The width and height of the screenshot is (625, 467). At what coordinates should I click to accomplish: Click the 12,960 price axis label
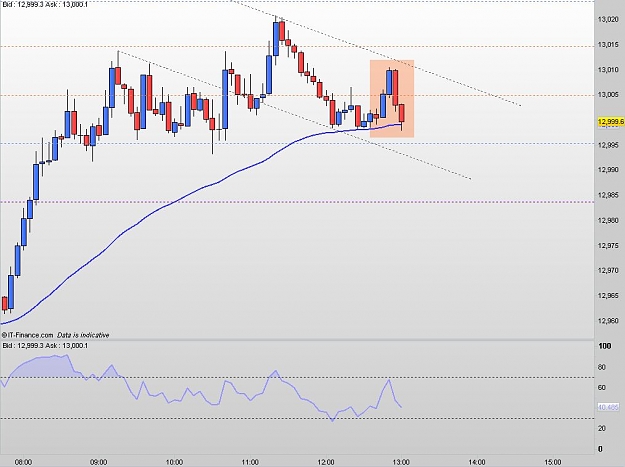click(608, 321)
